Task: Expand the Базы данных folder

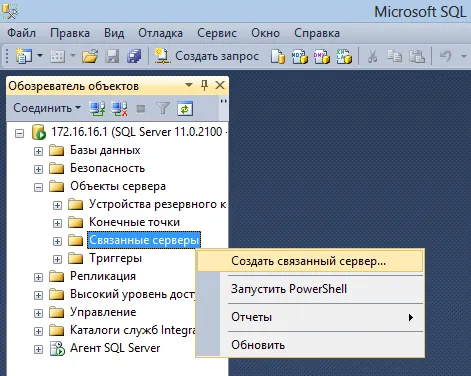Action: click(38, 151)
